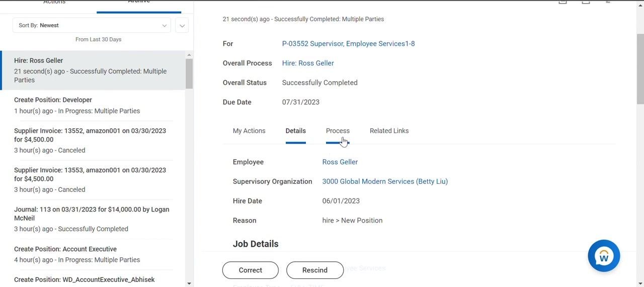Switch to the Process tab
Screen dimensions: 644x287
click(338, 131)
